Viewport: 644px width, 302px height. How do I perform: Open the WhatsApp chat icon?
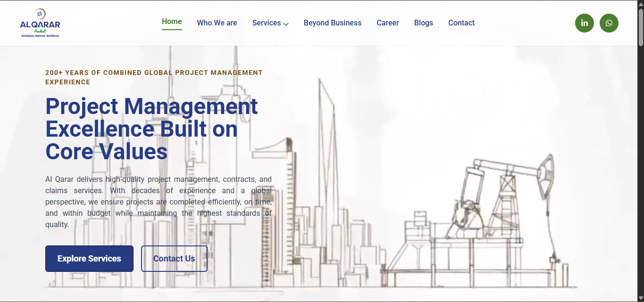point(609,23)
